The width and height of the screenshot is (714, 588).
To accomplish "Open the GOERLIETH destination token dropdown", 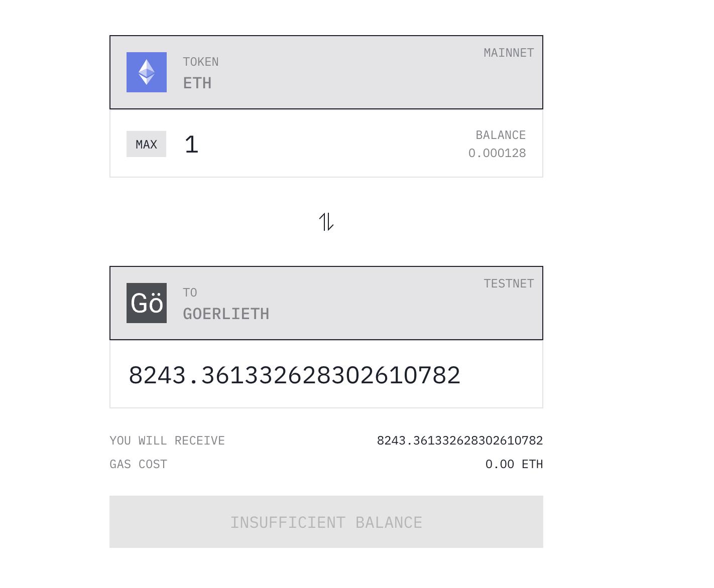I will click(226, 314).
